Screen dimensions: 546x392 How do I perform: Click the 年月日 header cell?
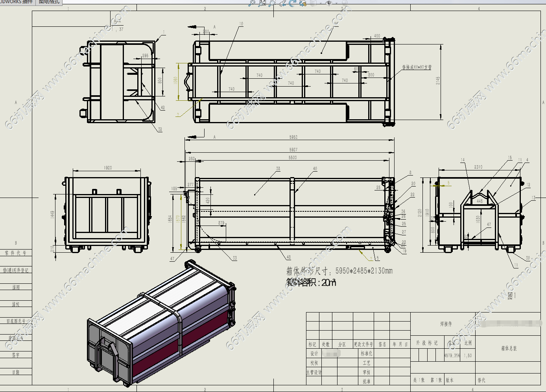click(400, 344)
